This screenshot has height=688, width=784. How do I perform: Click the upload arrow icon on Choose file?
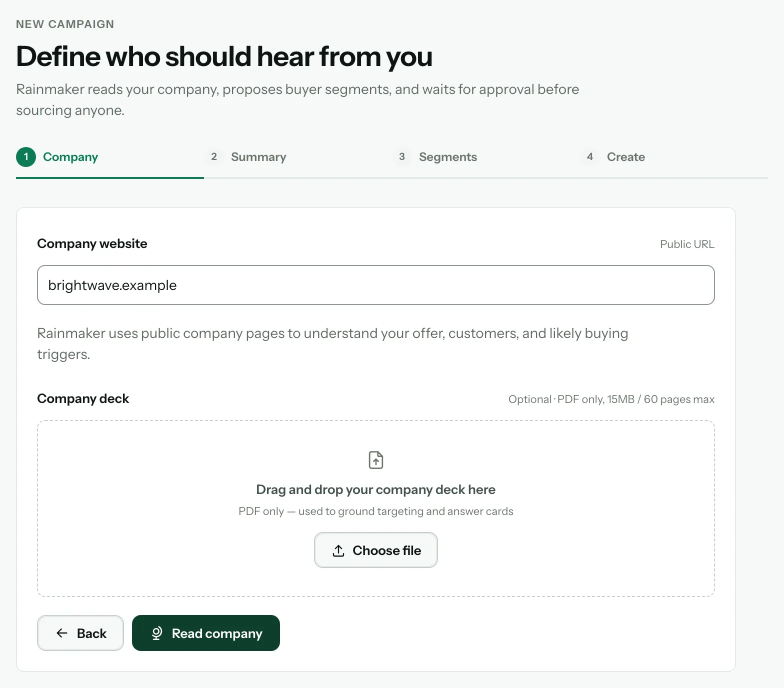point(338,550)
